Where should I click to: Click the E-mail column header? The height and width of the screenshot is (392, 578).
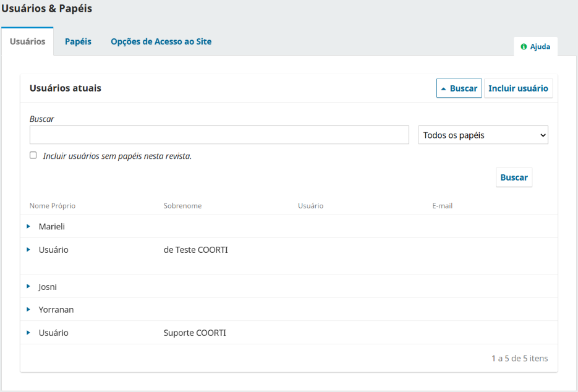[442, 206]
